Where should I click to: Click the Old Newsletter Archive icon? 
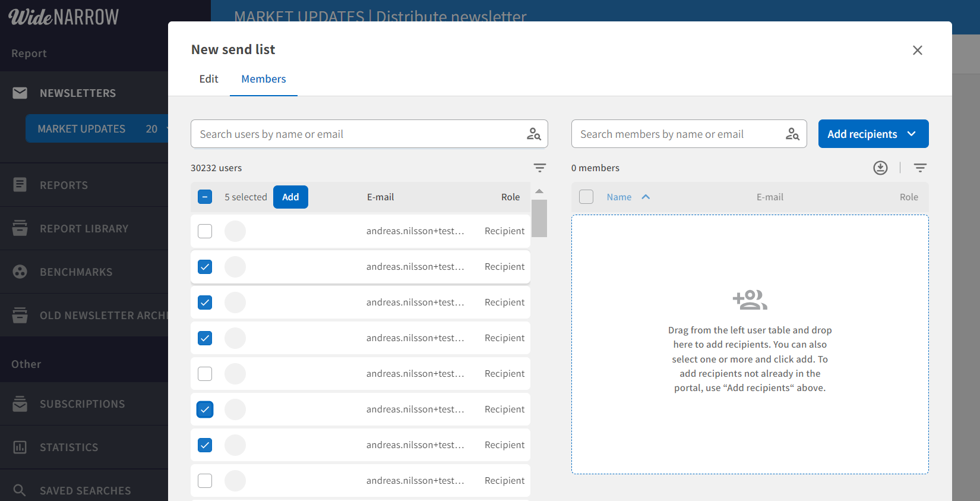point(20,315)
